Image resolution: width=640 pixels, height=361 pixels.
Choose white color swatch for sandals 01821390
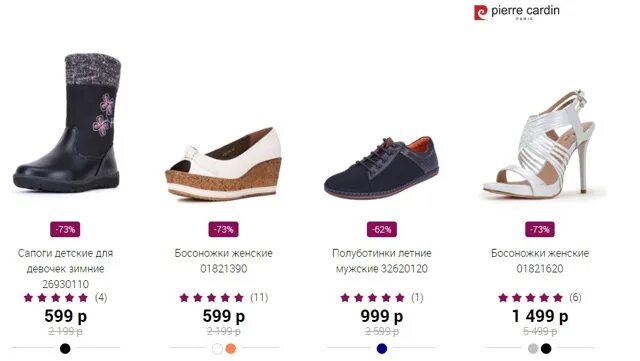(x=218, y=348)
